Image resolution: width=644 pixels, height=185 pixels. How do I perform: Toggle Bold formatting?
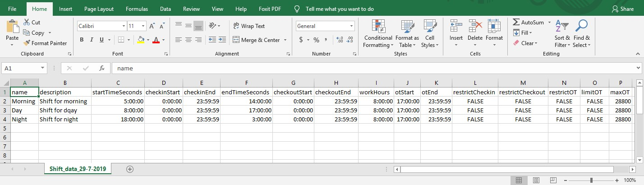pos(82,40)
